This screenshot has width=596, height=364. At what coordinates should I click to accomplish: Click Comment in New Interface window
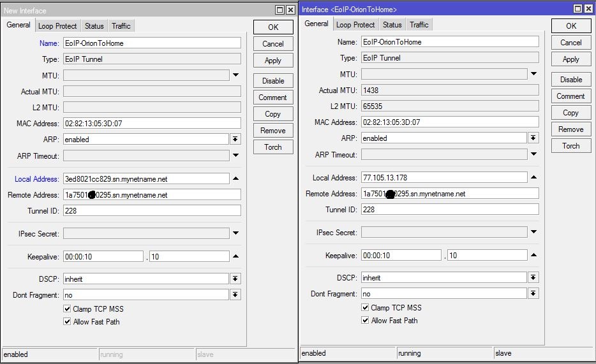[273, 98]
